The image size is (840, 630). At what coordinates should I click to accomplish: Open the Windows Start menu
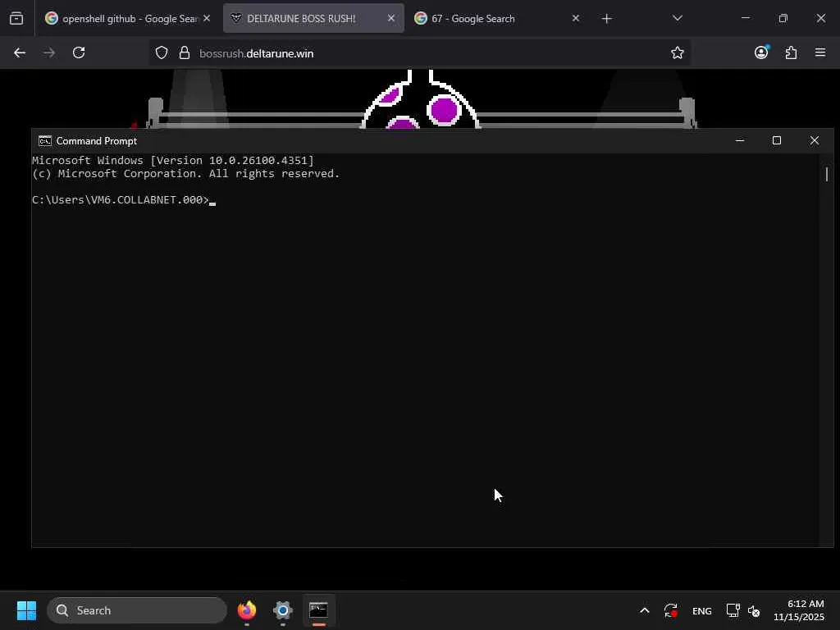(x=26, y=610)
